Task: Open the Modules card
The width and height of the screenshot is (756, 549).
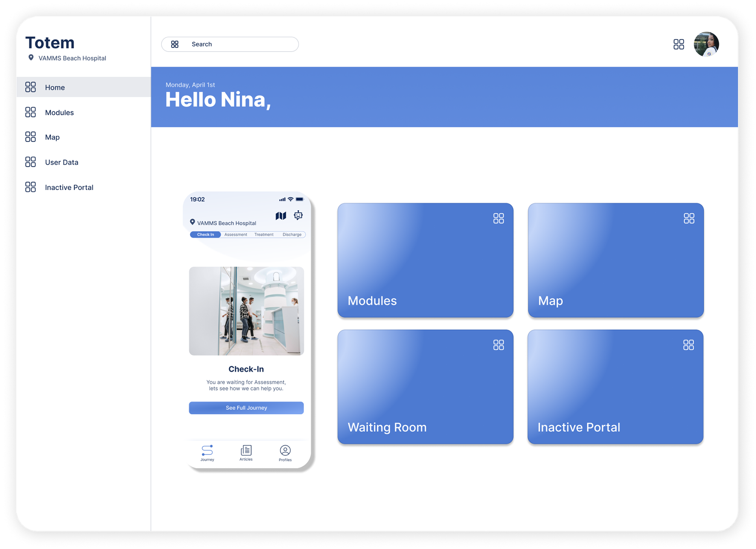Action: (425, 260)
